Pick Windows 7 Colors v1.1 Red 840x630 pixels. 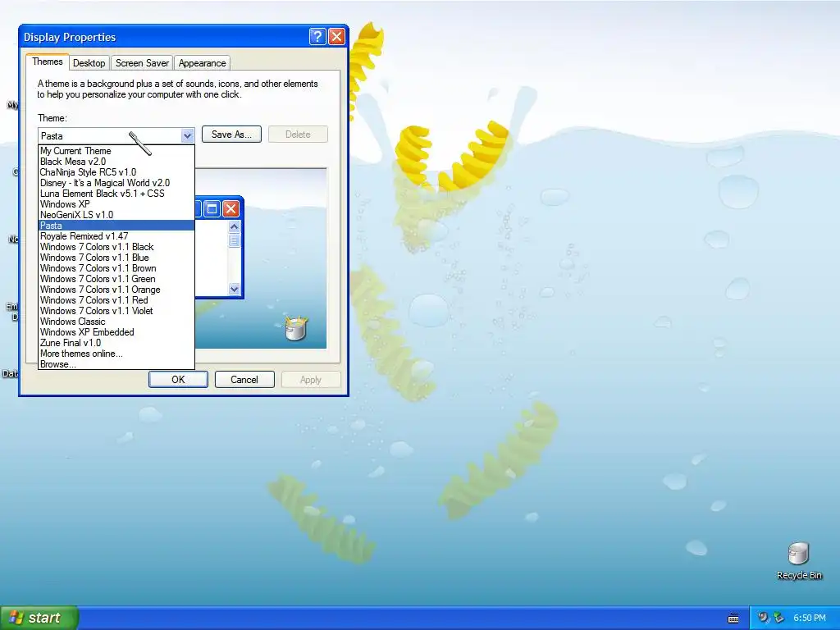(116, 300)
